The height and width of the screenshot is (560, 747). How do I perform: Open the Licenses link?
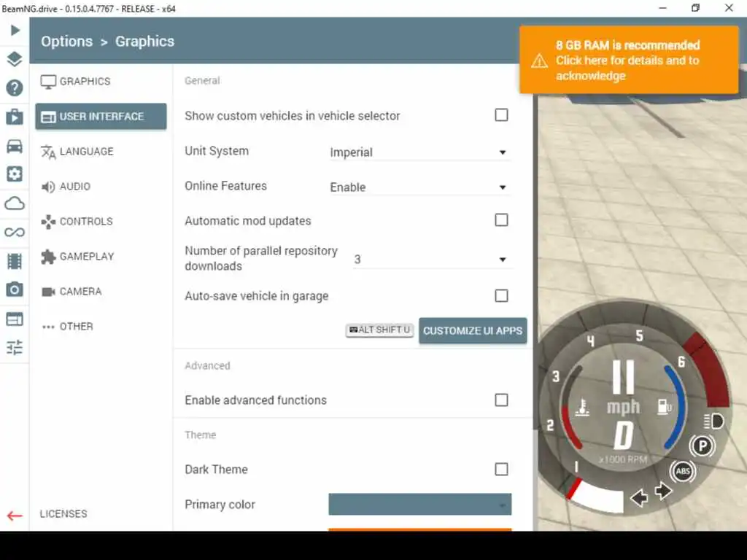point(63,514)
